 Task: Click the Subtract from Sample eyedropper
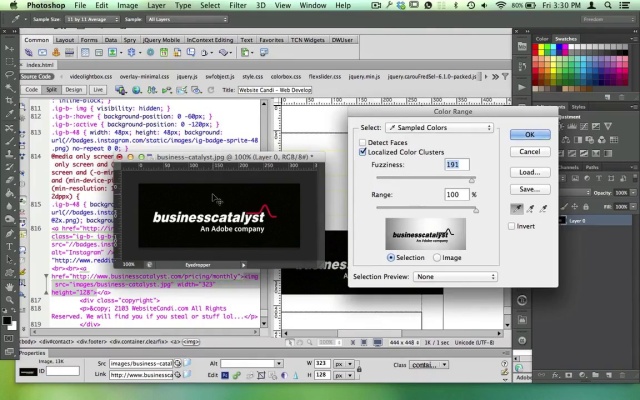[543, 209]
